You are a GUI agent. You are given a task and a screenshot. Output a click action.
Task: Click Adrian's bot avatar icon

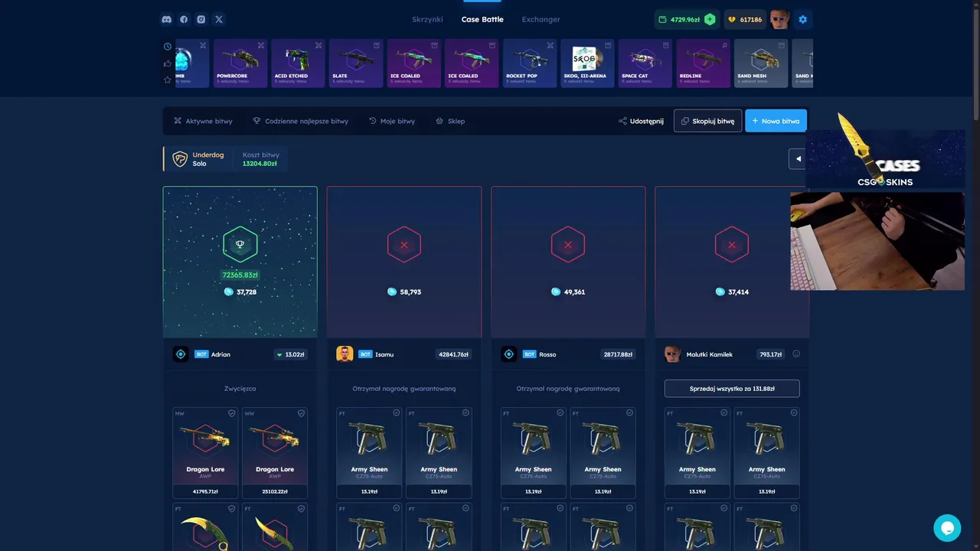181,354
